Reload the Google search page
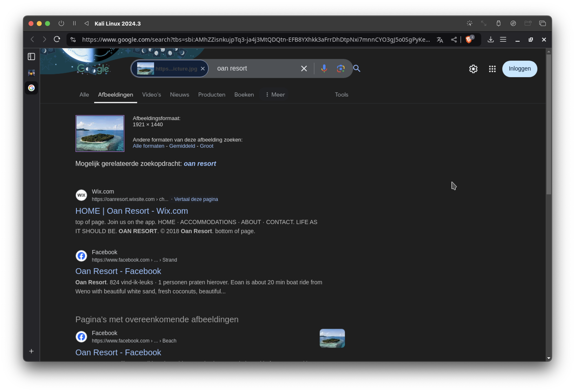 pyautogui.click(x=57, y=40)
